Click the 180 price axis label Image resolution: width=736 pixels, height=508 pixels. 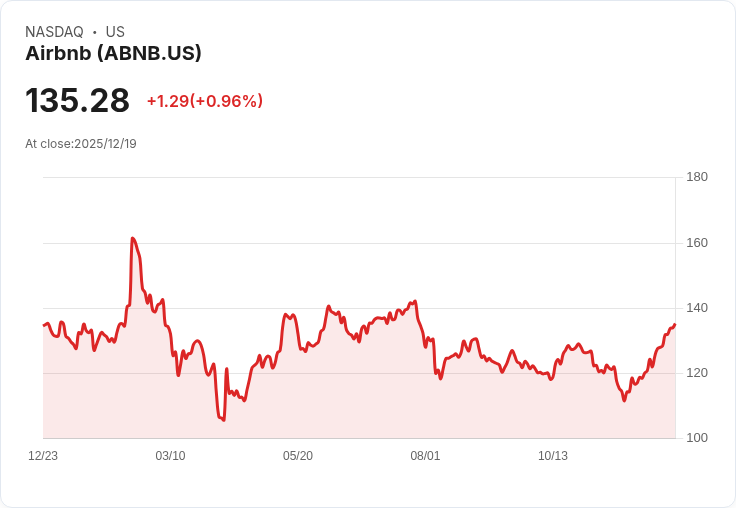point(697,177)
